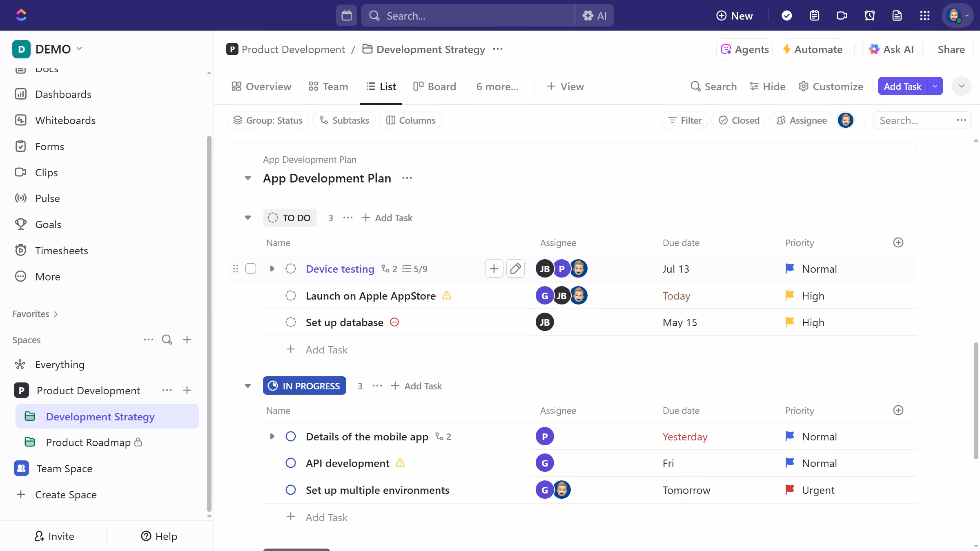Add a column in TO DO table
This screenshot has height=551, width=980.
[898, 242]
